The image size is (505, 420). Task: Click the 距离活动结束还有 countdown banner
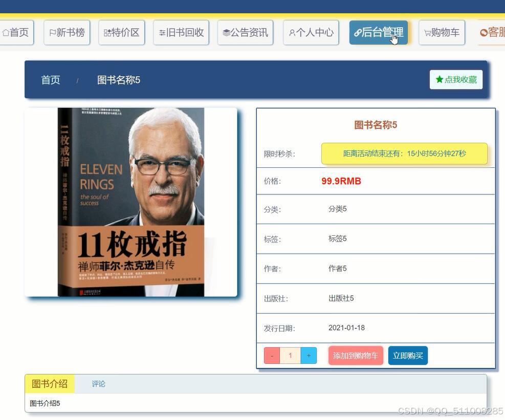(x=404, y=153)
